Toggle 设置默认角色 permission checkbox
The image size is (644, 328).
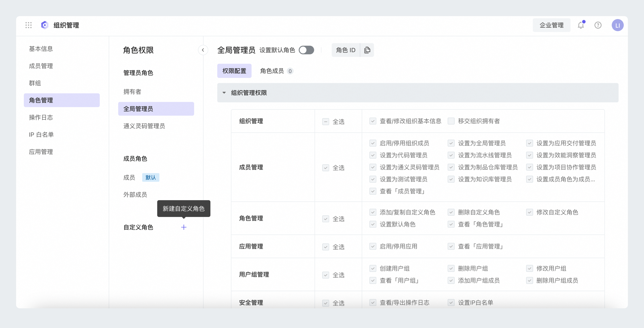(x=373, y=224)
